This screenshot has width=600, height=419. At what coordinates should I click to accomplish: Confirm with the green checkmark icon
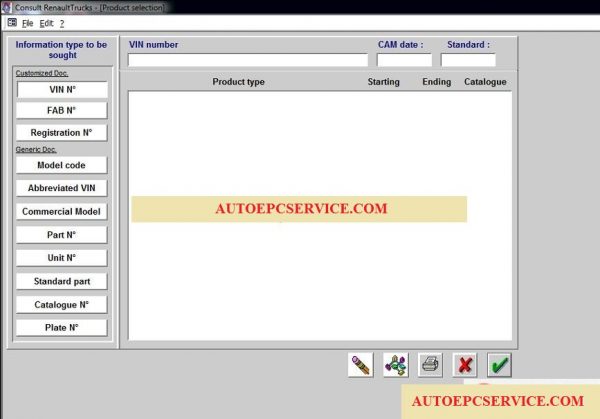499,365
